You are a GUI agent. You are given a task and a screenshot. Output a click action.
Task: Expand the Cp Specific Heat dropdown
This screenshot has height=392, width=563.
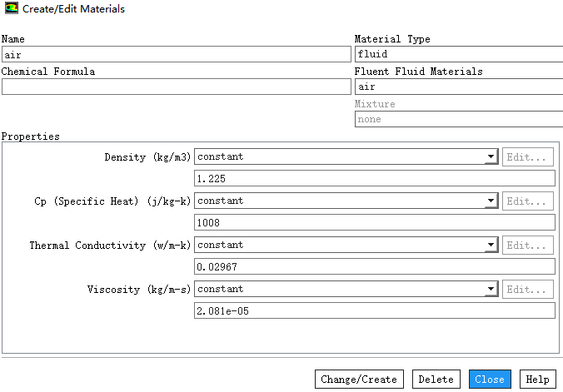point(490,201)
